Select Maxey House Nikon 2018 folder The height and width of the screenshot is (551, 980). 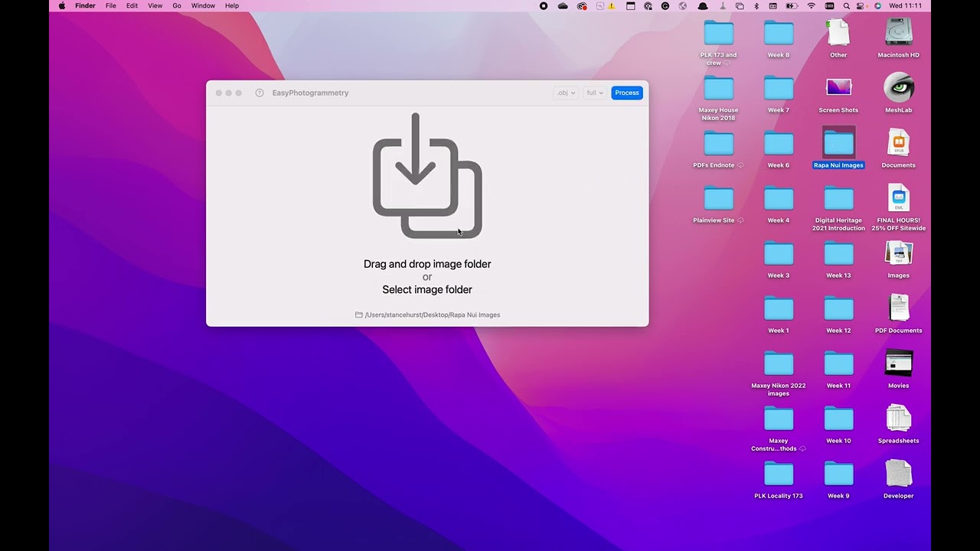pyautogui.click(x=718, y=88)
